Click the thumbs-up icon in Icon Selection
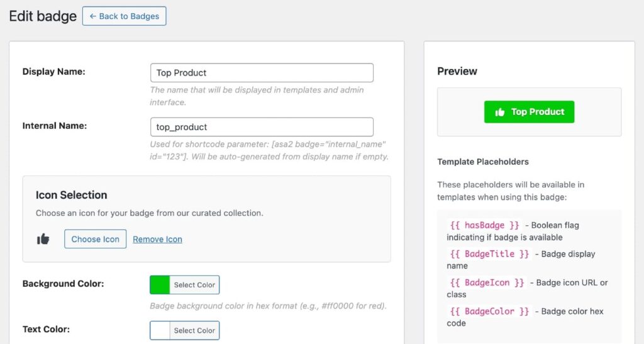The width and height of the screenshot is (644, 344). pos(43,239)
